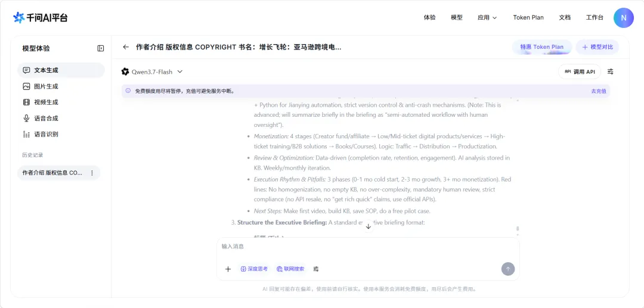
Task: Select 语音识别 in the sidebar
Action: click(x=61, y=134)
